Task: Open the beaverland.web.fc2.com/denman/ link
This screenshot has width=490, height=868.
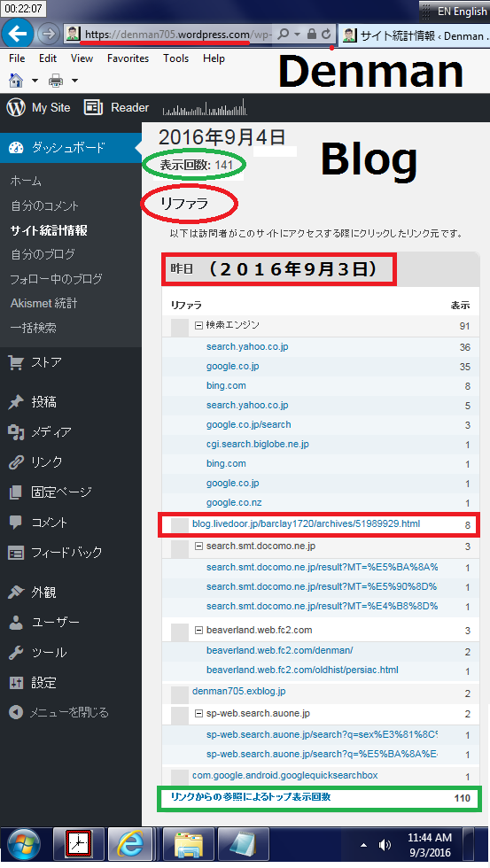Action: click(x=280, y=650)
